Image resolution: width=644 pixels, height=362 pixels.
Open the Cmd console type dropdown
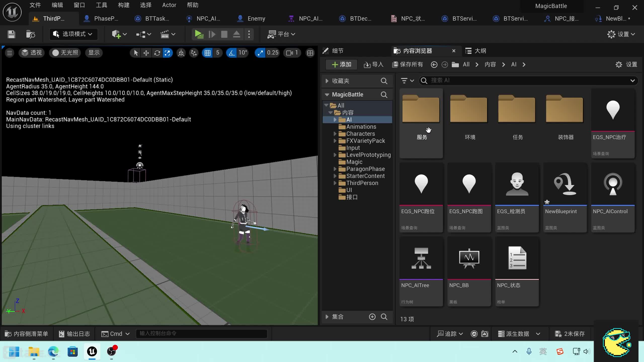(x=115, y=334)
